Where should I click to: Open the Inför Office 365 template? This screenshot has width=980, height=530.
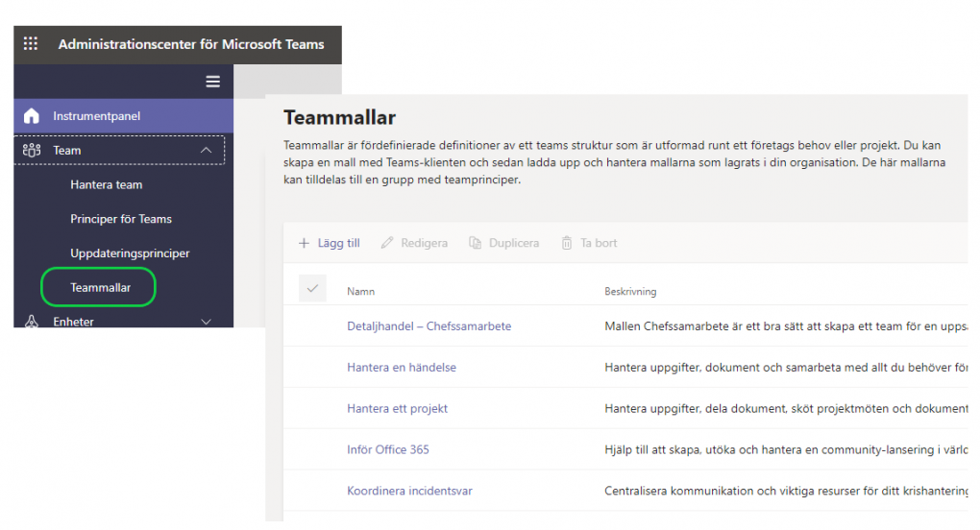387,449
